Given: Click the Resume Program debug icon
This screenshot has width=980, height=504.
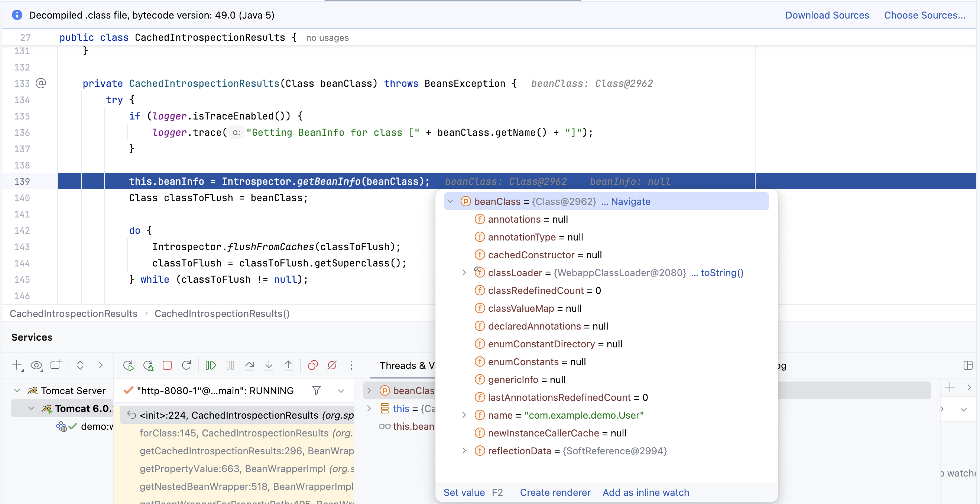Looking at the screenshot, I should click(210, 365).
